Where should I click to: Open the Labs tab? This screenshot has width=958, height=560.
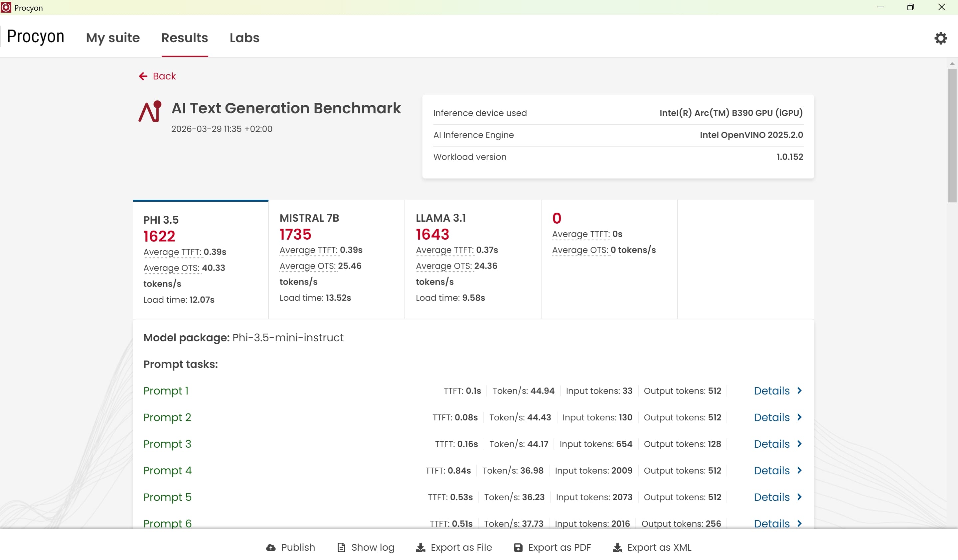244,38
